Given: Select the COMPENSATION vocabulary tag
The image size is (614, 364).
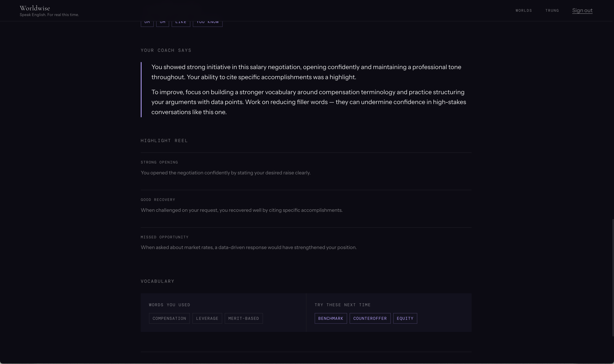Looking at the screenshot, I should (169, 318).
